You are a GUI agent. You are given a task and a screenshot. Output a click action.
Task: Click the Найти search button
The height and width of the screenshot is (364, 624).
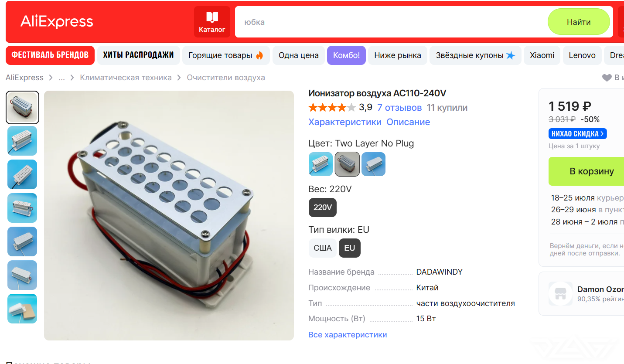[579, 22]
